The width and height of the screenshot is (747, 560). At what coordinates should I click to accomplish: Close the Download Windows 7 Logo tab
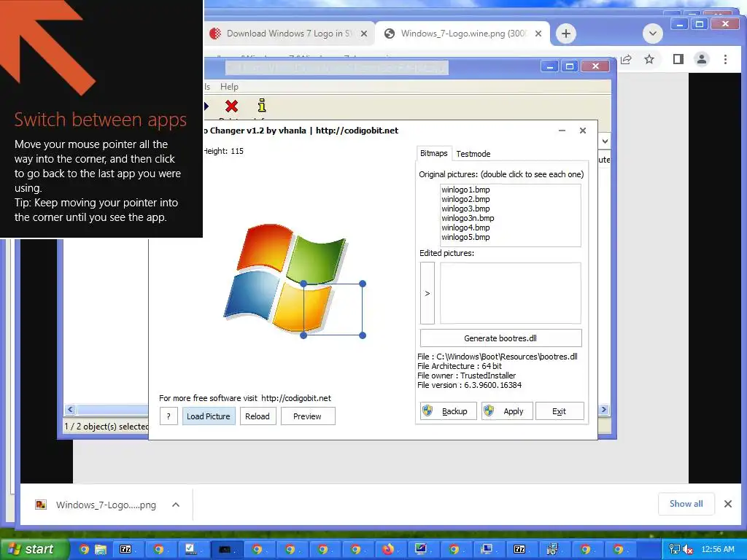(364, 34)
